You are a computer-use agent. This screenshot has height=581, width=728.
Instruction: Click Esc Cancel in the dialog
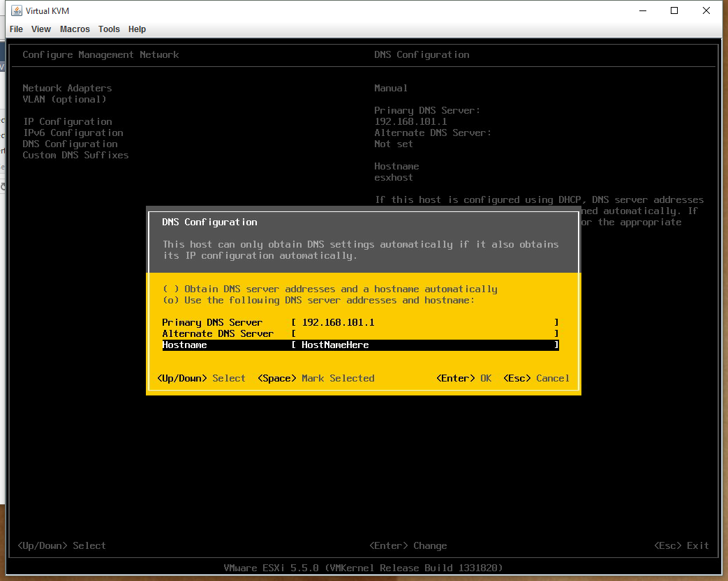point(536,378)
